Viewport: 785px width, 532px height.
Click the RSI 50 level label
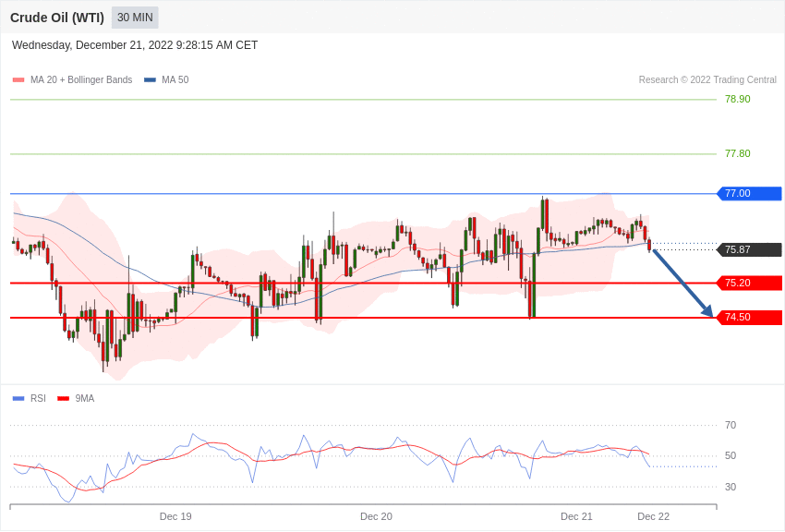click(731, 456)
